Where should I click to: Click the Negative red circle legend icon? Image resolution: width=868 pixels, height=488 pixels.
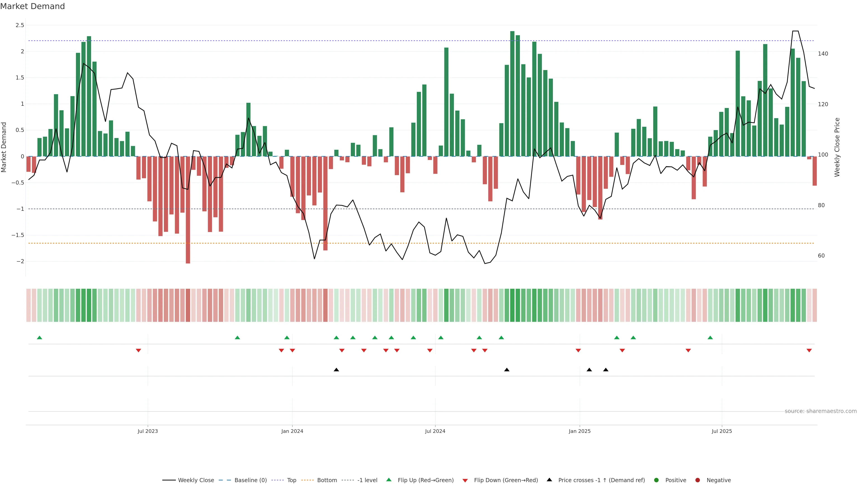[698, 480]
